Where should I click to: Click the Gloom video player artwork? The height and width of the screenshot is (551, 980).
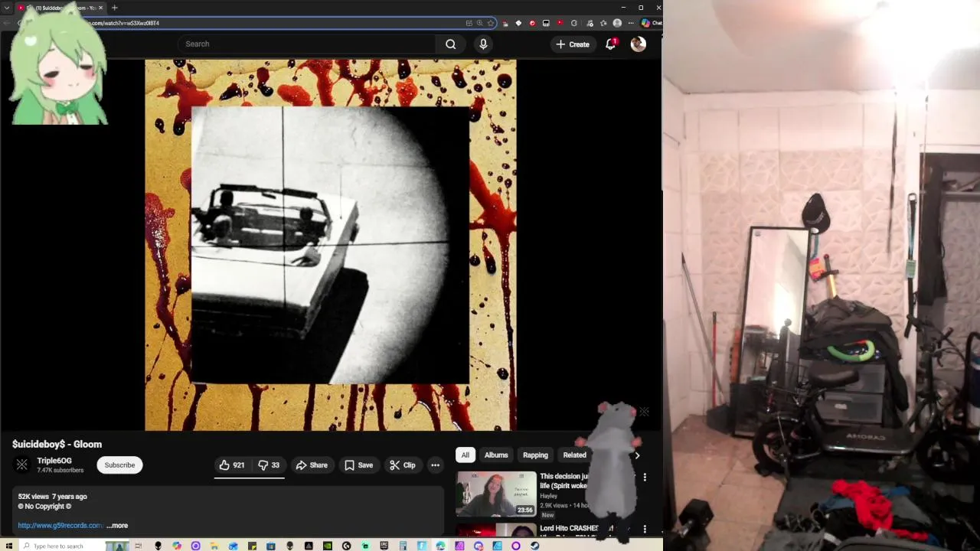point(330,245)
